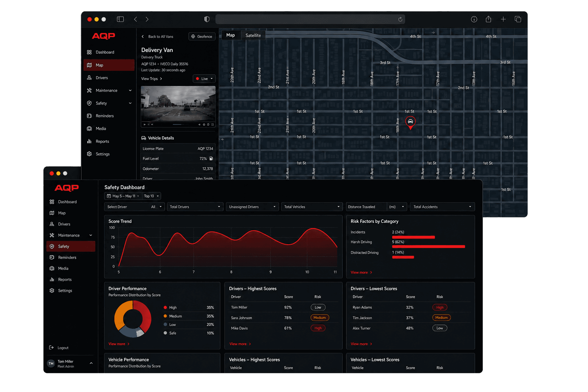Click Reports icon in the Safety window sidebar
The height and width of the screenshot is (392, 588).
click(x=52, y=280)
